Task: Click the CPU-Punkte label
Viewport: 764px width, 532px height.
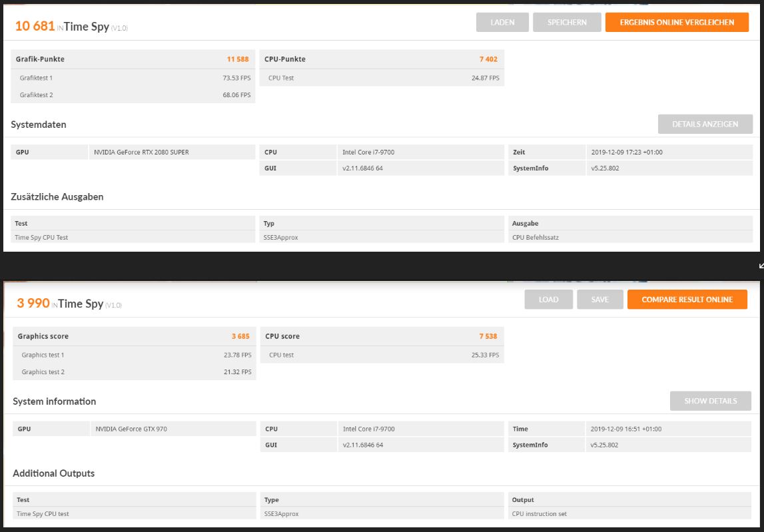Action: (x=285, y=59)
